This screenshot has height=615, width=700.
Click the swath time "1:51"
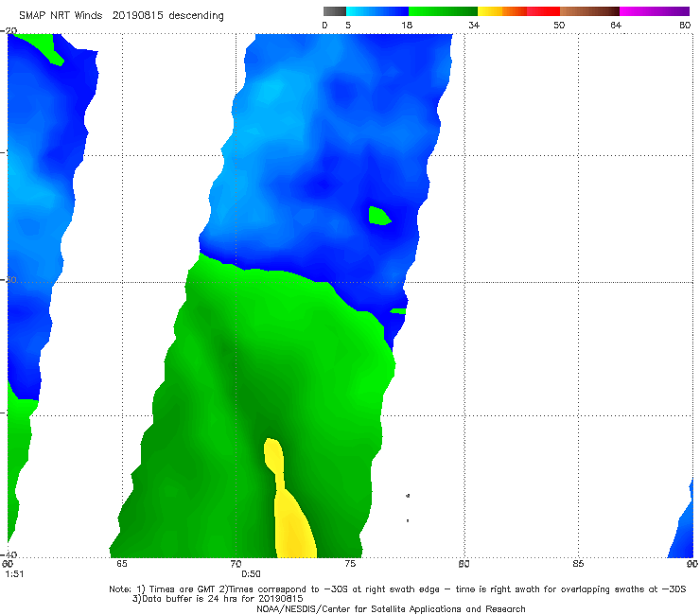(14, 574)
